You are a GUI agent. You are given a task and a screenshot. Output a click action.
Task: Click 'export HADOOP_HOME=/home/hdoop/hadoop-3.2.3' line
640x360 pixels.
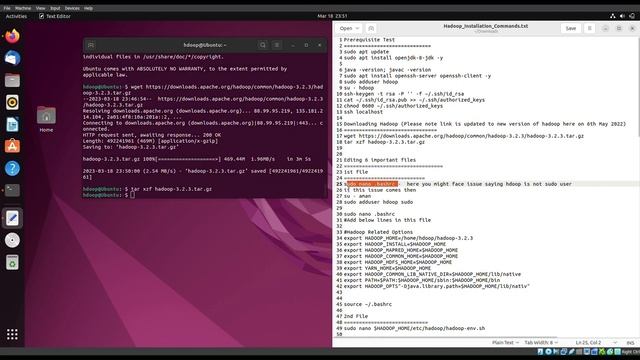point(408,238)
